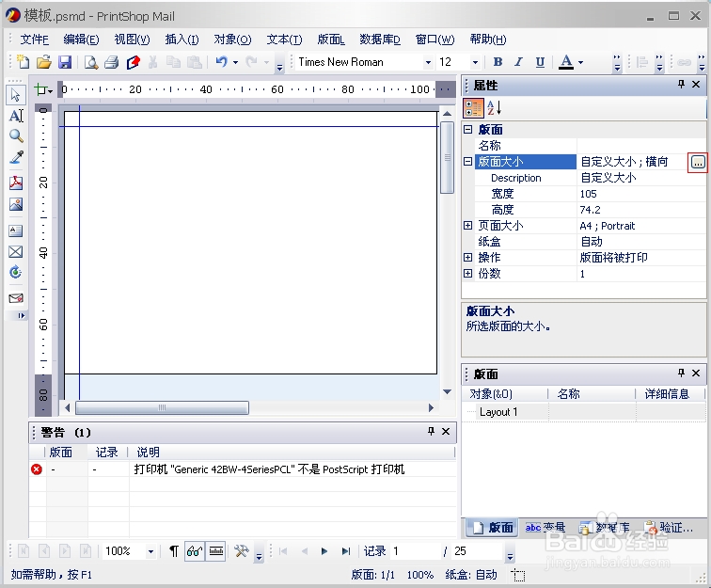Pin the 警告 panel

[431, 431]
